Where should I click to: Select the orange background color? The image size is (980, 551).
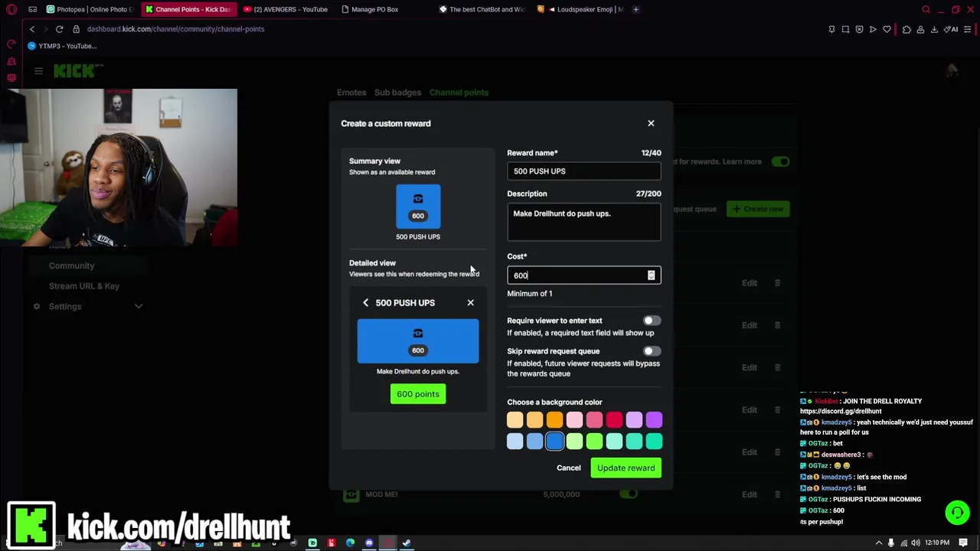(554, 419)
